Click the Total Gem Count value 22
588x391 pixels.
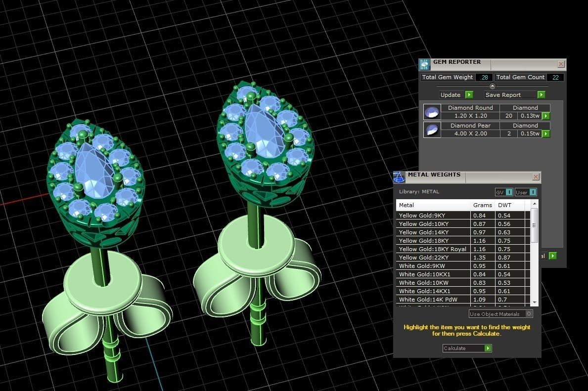(x=555, y=77)
